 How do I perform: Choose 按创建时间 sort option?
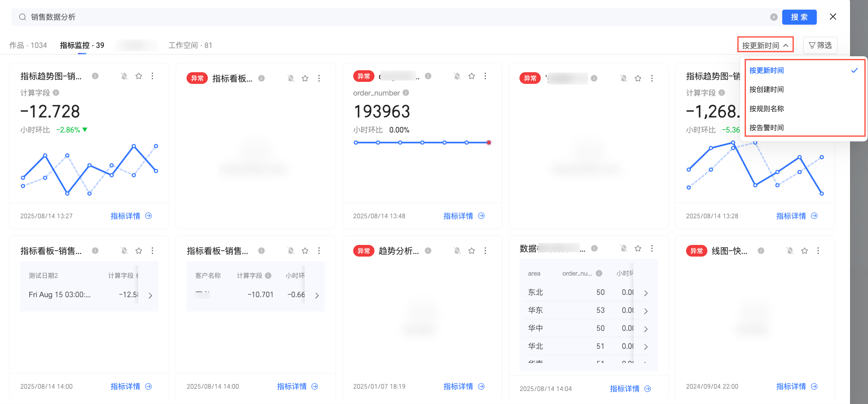click(766, 90)
